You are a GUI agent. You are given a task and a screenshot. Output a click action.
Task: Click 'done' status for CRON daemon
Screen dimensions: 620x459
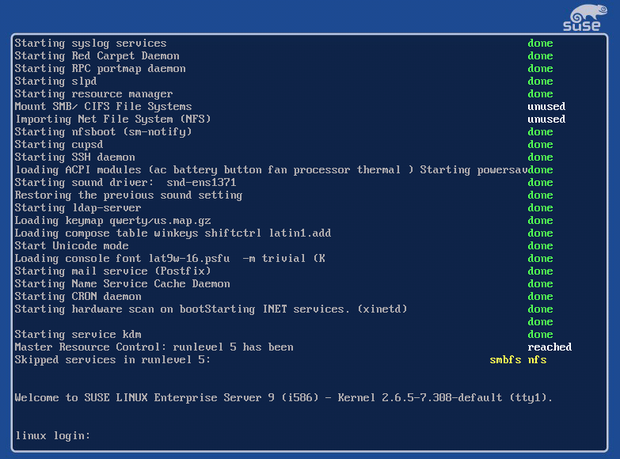coord(540,296)
